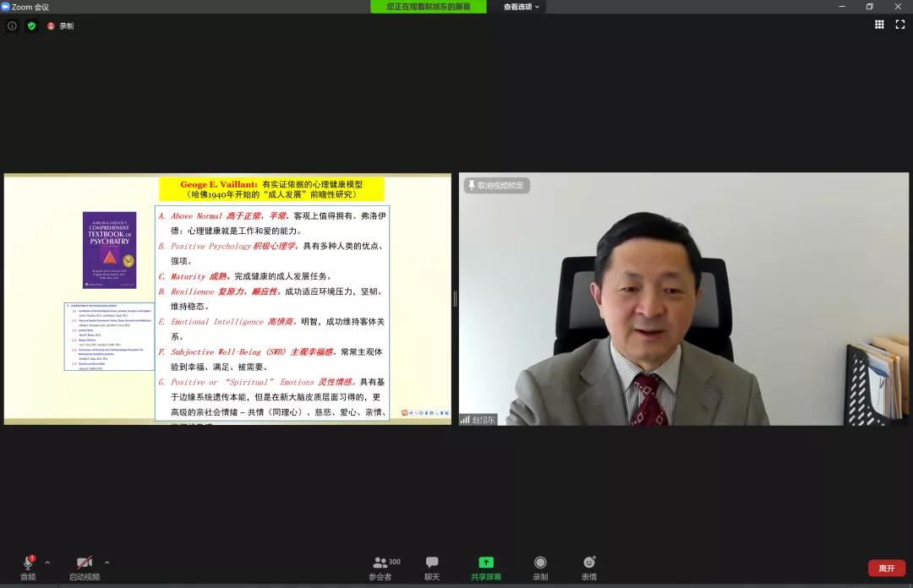Click the red Leave meeting button

(x=886, y=569)
